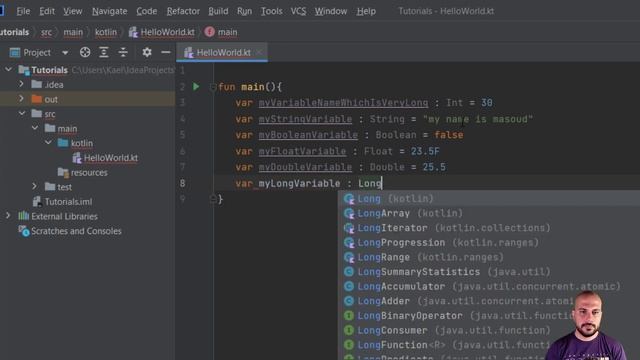
Task: Expand External Libraries node
Action: pos(8,216)
